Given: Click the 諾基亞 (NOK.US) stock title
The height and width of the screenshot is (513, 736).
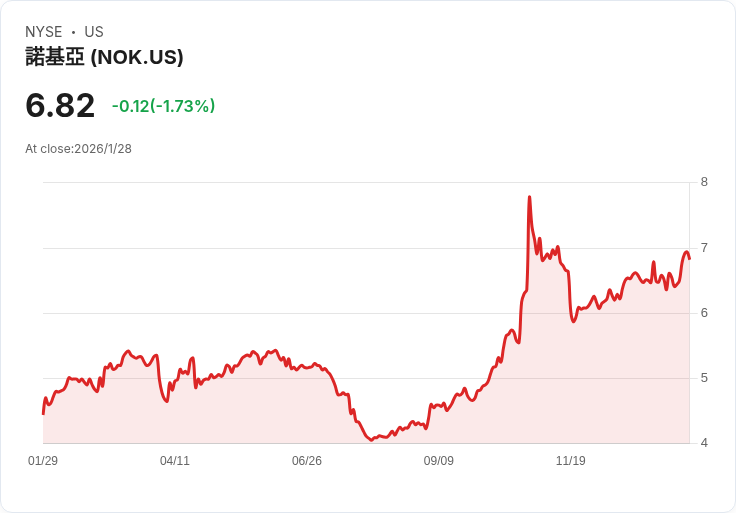Looking at the screenshot, I should tap(104, 58).
